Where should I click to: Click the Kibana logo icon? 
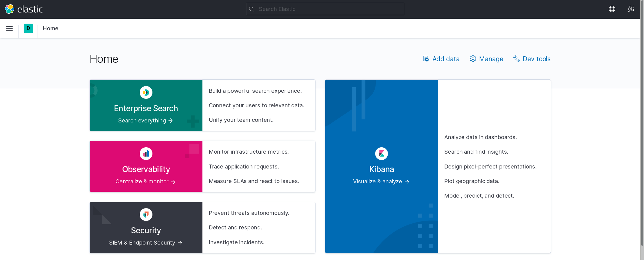pyautogui.click(x=382, y=154)
